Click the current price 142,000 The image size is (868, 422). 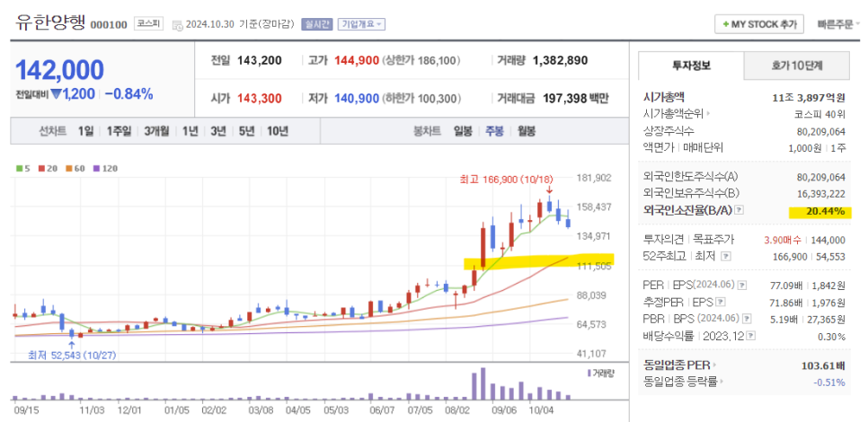pos(60,70)
